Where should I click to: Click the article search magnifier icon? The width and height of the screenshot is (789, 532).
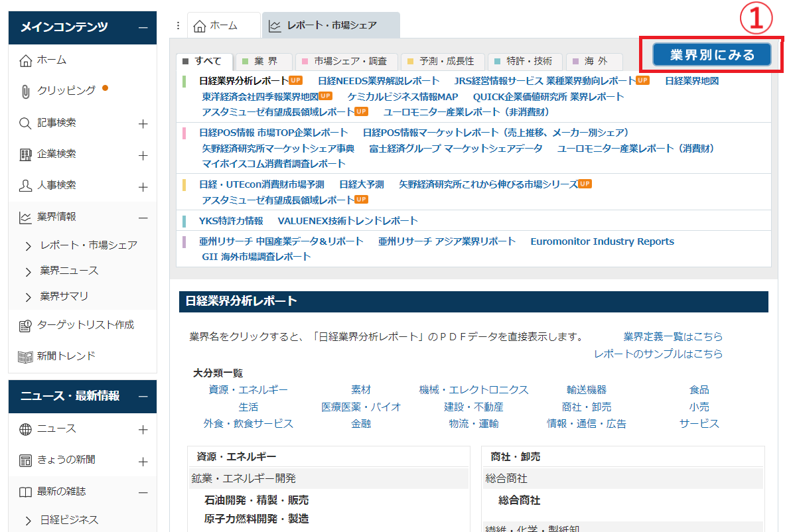coord(26,123)
